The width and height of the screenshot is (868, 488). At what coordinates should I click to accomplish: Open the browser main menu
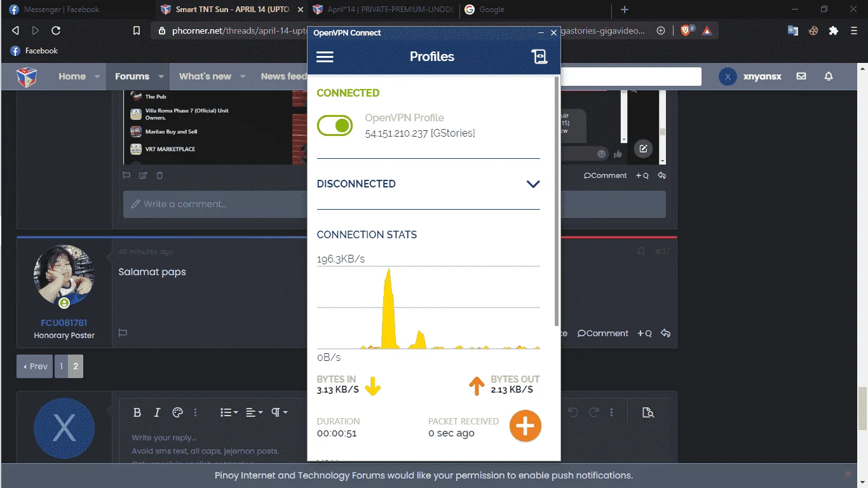coord(854,30)
